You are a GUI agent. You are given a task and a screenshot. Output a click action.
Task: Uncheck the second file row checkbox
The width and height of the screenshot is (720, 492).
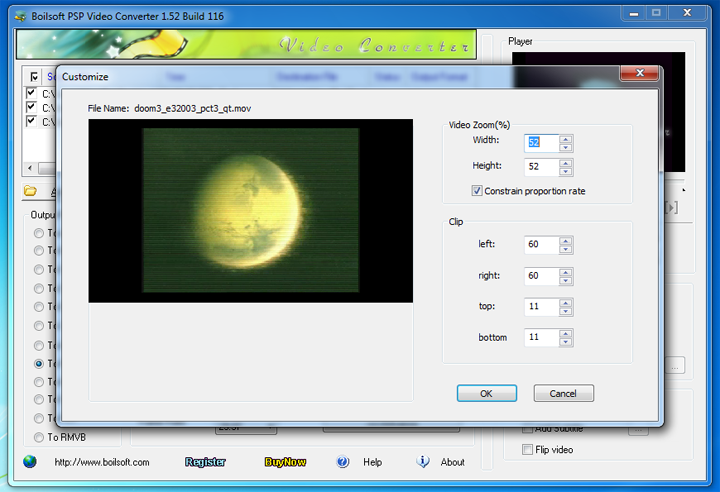31,107
